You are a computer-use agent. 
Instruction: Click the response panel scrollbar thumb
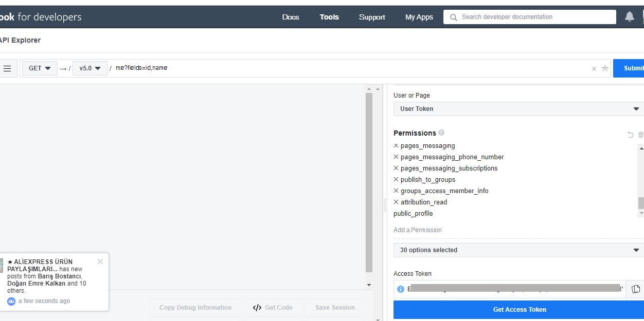click(x=369, y=182)
